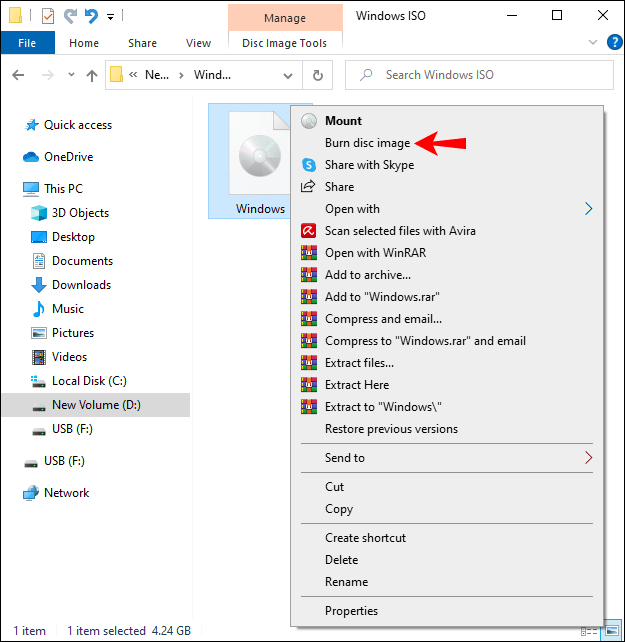
Task: Open the File tab
Action: pos(27,43)
